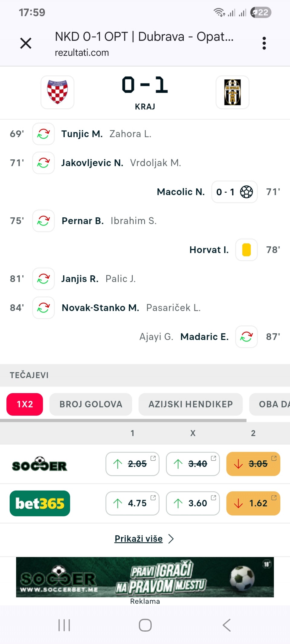290x644 pixels.
Task: Select bet365 home win odds 4.75
Action: pyautogui.click(x=132, y=503)
